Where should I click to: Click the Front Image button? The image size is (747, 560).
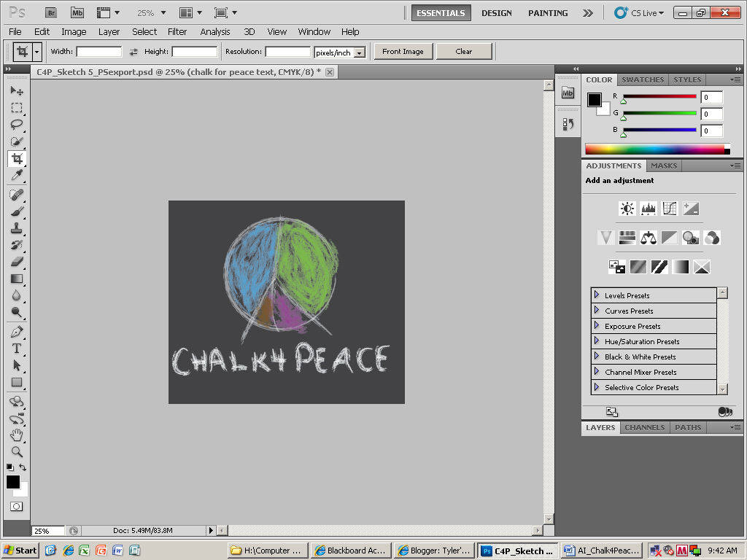[403, 51]
